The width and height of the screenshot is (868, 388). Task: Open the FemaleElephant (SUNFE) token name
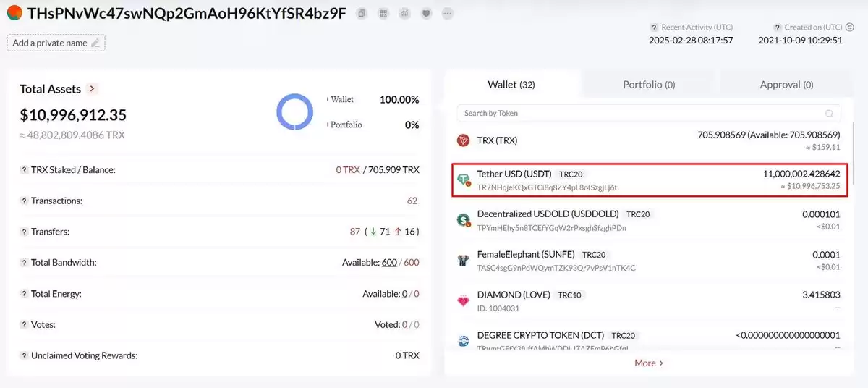526,255
